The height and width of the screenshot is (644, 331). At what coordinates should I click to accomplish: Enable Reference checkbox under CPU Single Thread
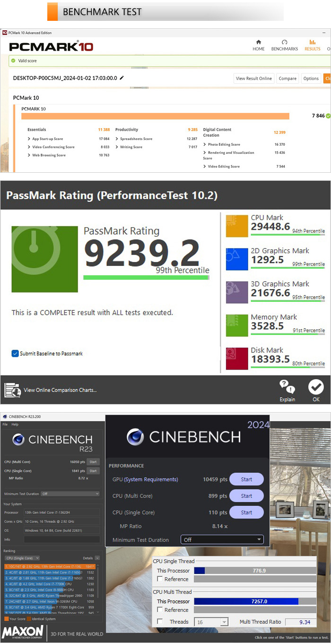[x=160, y=579]
